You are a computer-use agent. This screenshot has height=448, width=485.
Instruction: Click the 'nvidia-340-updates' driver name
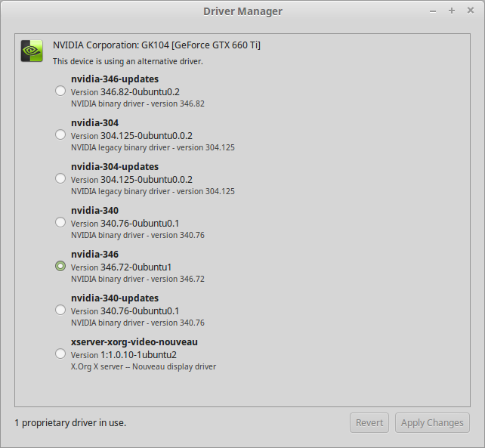point(115,298)
